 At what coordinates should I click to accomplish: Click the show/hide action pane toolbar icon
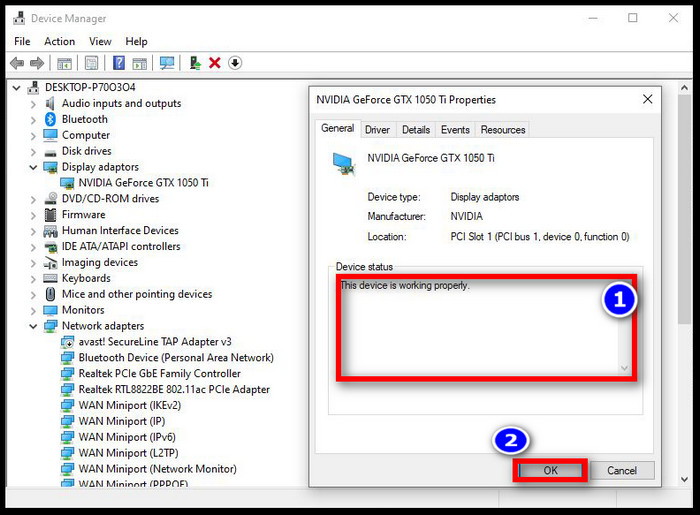click(x=140, y=63)
